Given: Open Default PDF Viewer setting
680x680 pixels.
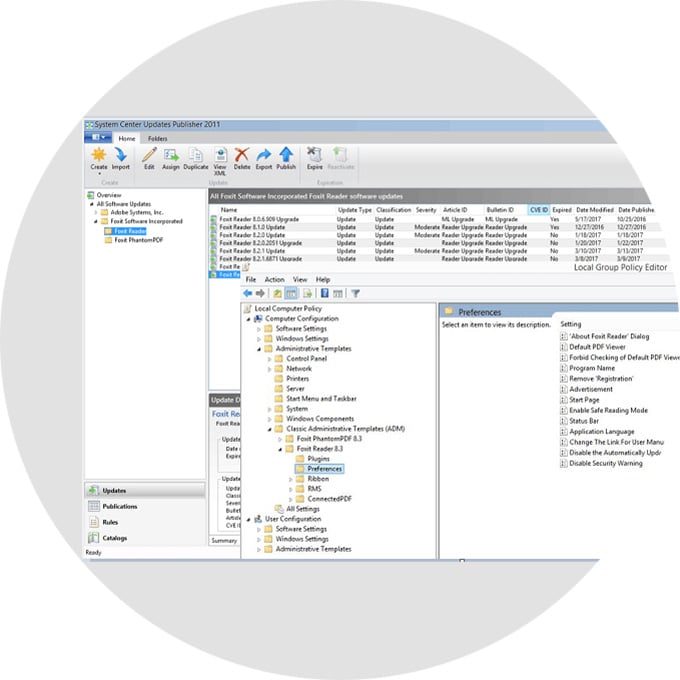Looking at the screenshot, I should click(x=597, y=347).
